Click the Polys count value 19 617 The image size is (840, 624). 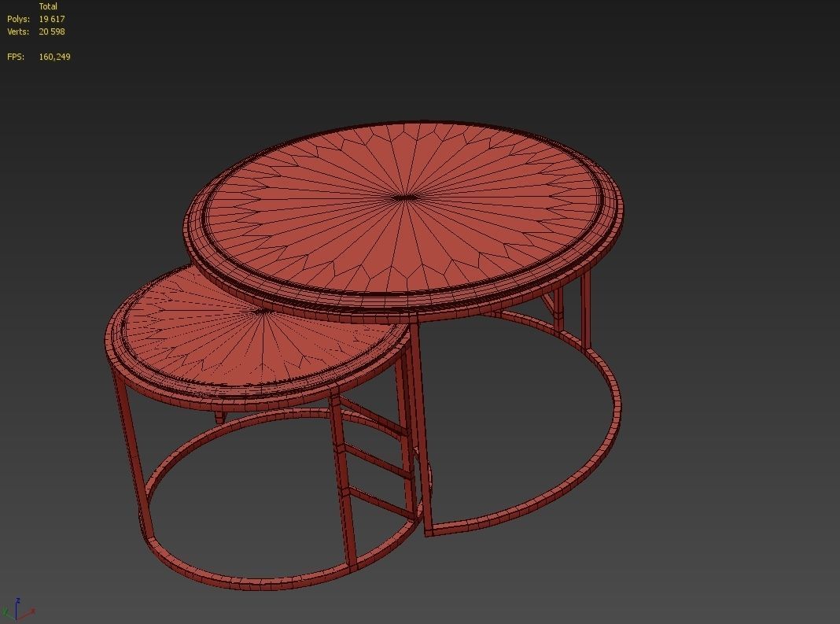(52, 19)
